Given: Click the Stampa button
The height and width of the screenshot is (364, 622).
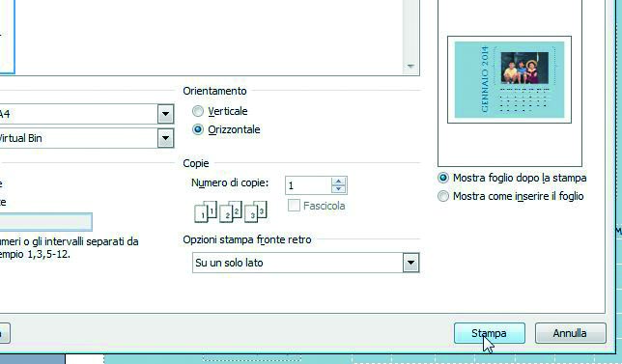Looking at the screenshot, I should tap(489, 333).
